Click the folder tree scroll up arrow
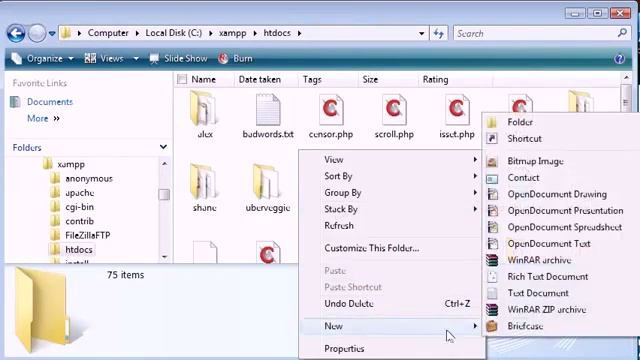 [164, 164]
